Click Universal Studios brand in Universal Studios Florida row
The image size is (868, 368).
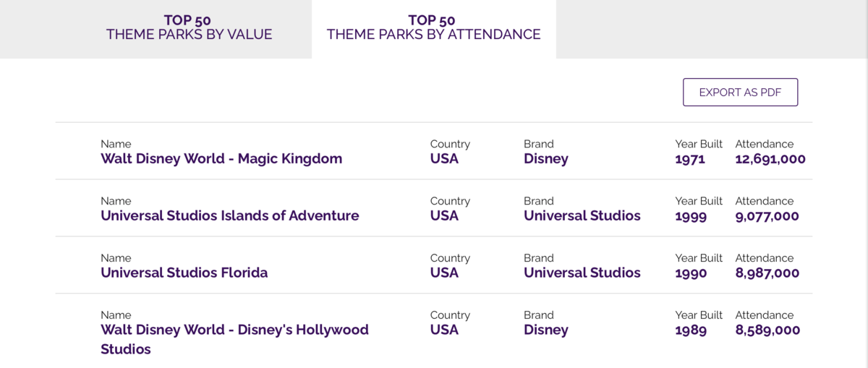click(x=582, y=273)
